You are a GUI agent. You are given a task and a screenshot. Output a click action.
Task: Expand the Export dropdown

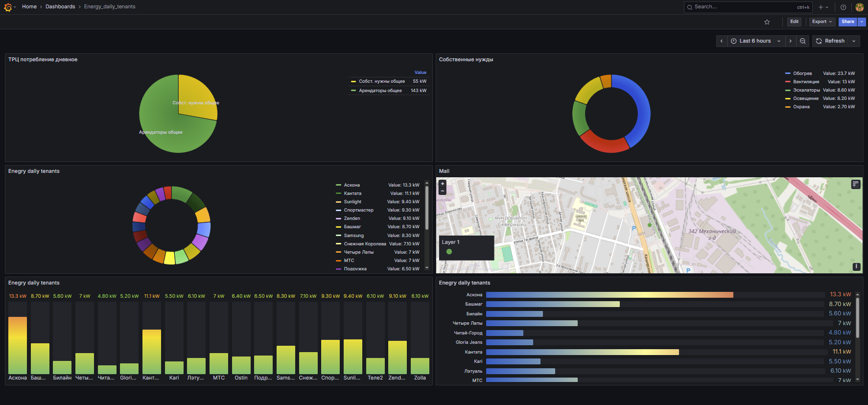click(x=822, y=22)
